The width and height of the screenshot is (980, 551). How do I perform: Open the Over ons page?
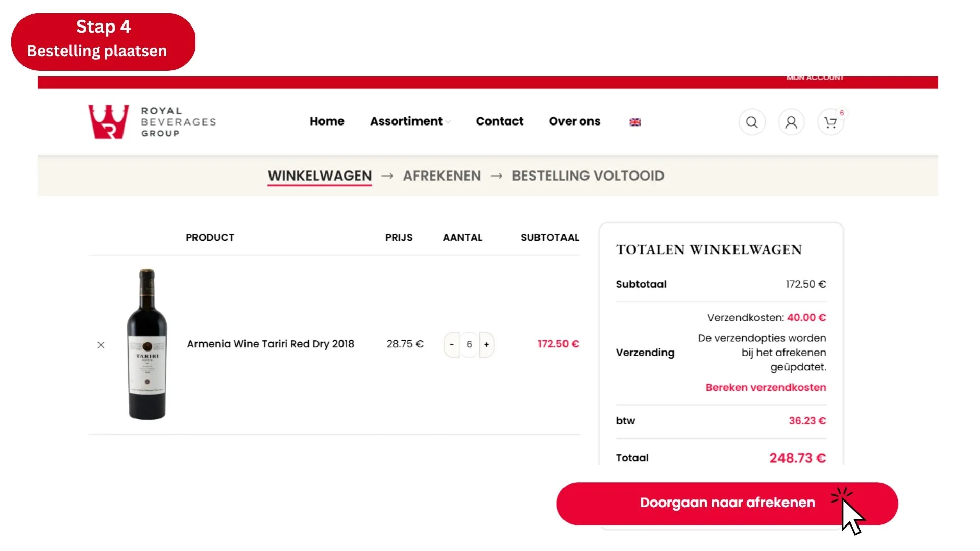pyautogui.click(x=574, y=121)
